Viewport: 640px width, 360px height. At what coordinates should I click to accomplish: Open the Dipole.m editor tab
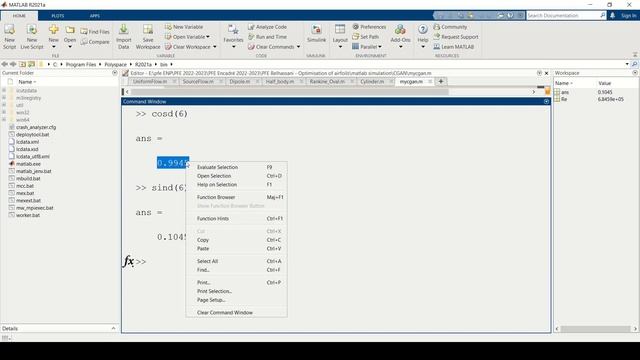(240, 82)
